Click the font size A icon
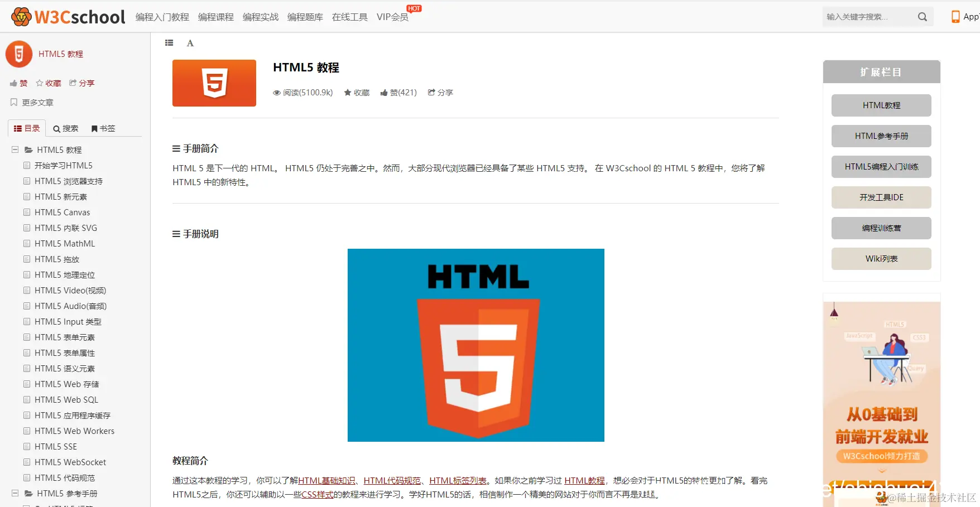 click(x=190, y=43)
